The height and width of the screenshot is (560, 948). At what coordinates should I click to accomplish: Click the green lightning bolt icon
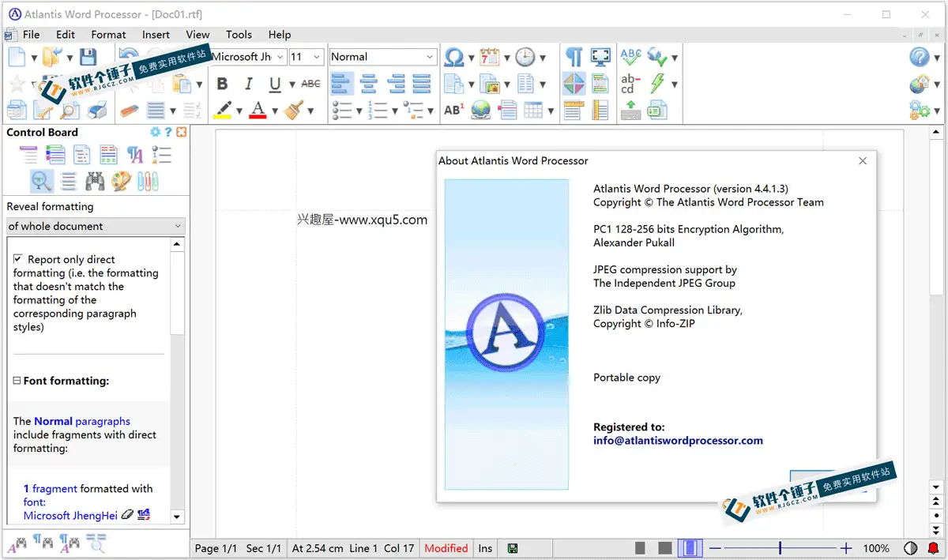pos(657,84)
